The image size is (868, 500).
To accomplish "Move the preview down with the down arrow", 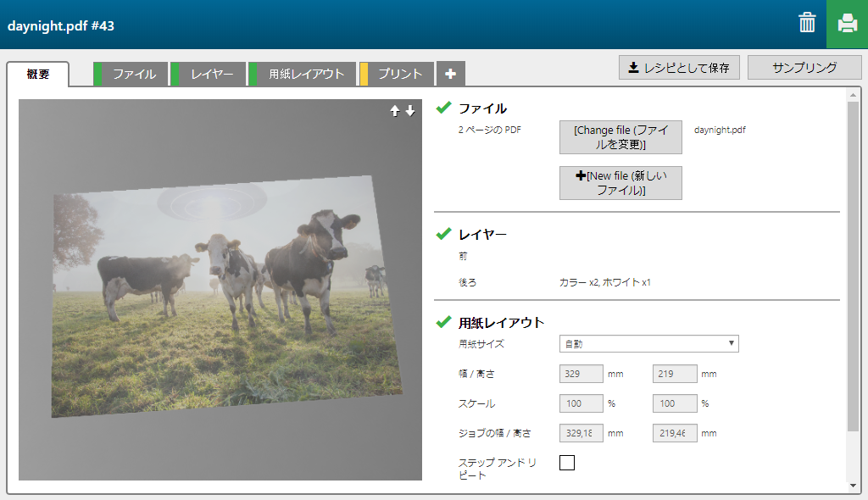I will [410, 111].
